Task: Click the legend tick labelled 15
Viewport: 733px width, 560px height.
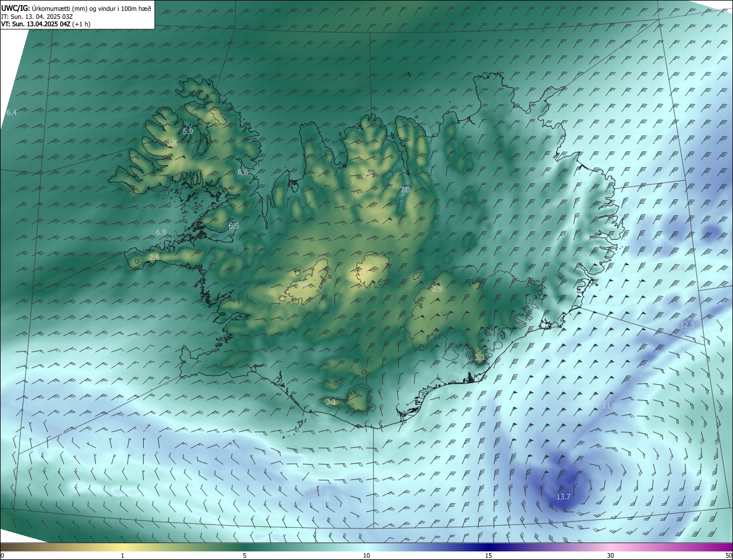Action: [488, 555]
